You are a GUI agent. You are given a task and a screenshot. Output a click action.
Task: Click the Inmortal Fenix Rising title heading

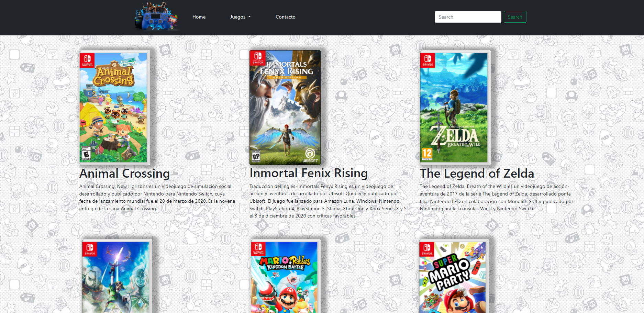(x=309, y=173)
